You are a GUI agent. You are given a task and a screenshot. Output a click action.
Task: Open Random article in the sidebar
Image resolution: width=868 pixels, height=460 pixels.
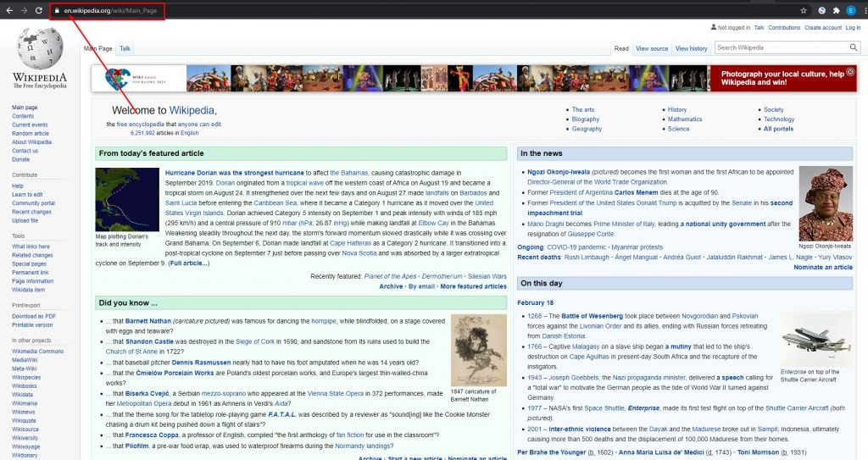pyautogui.click(x=31, y=133)
